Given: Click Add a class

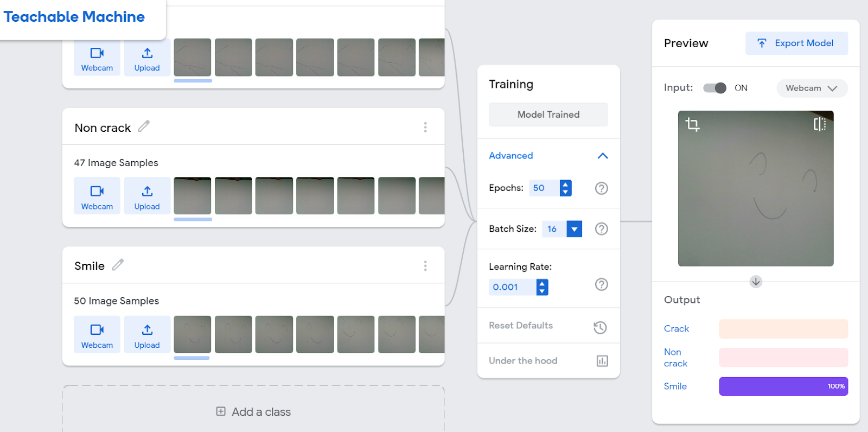Looking at the screenshot, I should 253,412.
